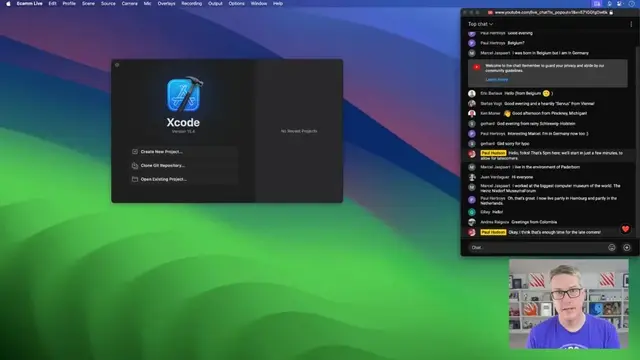
Task: Click Create New Project in Xcode
Action: pos(184,151)
